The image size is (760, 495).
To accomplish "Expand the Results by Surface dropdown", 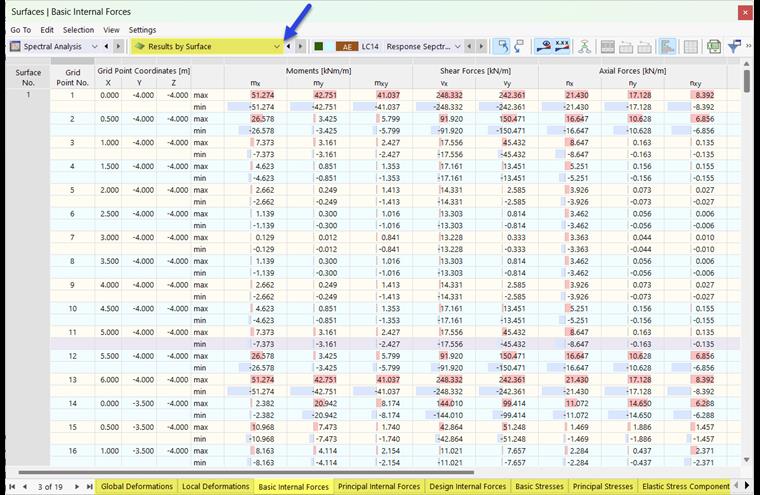I will [x=277, y=47].
